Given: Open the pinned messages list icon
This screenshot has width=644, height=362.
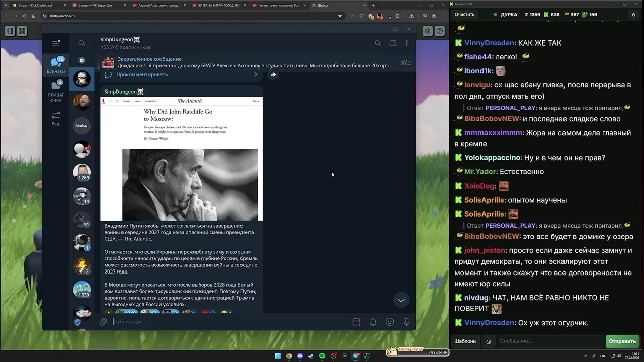Looking at the screenshot, I should (x=406, y=63).
